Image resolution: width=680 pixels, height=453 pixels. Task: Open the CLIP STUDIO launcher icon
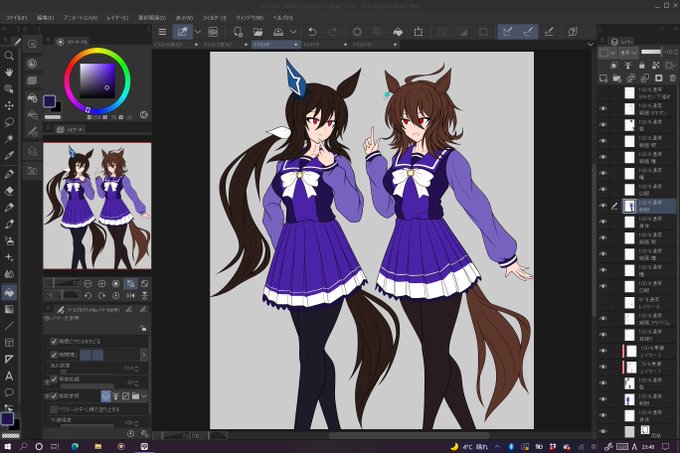click(x=212, y=32)
